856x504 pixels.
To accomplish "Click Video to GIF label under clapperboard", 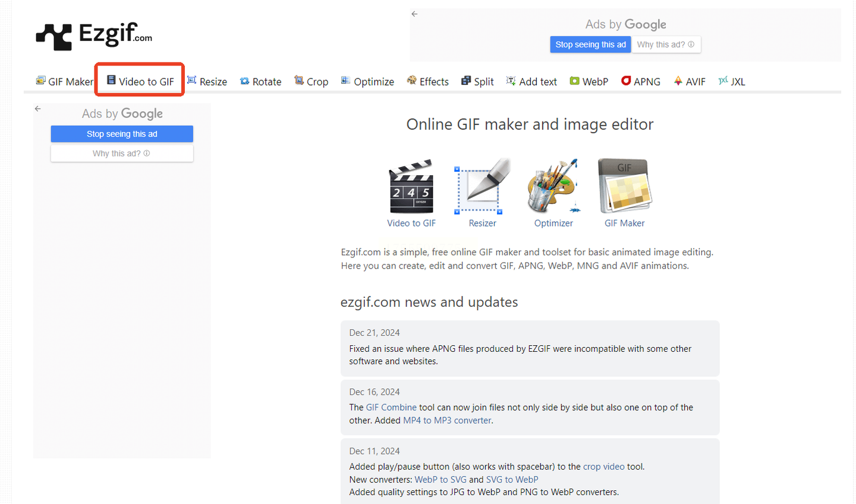I will pos(411,223).
